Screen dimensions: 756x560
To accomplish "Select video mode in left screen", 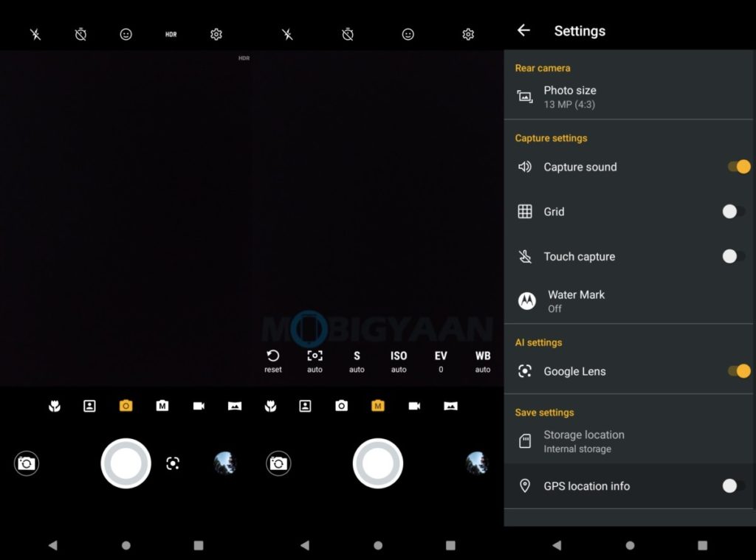I will pyautogui.click(x=199, y=406).
